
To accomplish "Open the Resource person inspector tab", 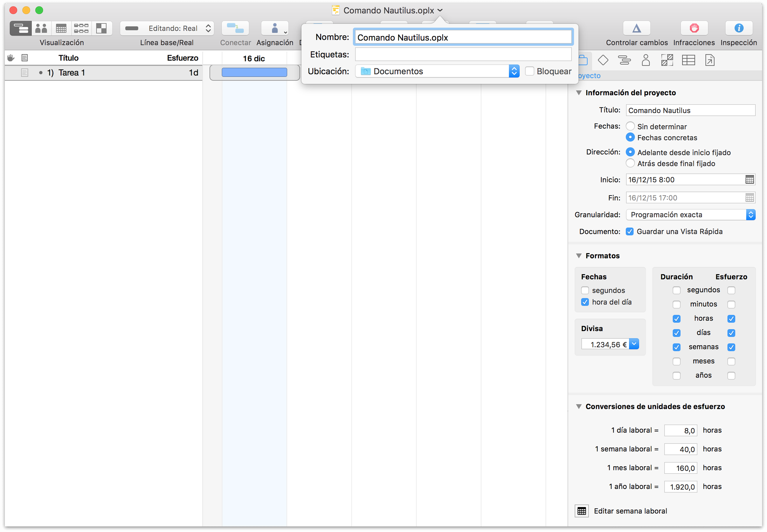I will (x=645, y=60).
